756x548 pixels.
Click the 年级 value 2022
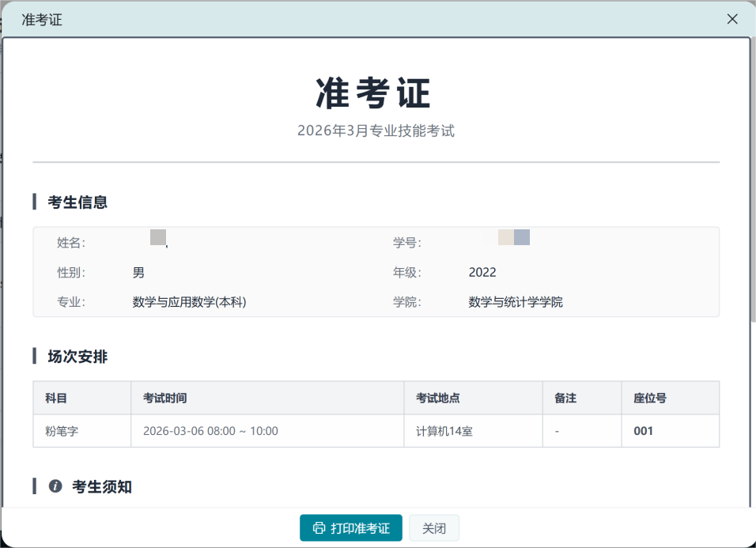(482, 272)
